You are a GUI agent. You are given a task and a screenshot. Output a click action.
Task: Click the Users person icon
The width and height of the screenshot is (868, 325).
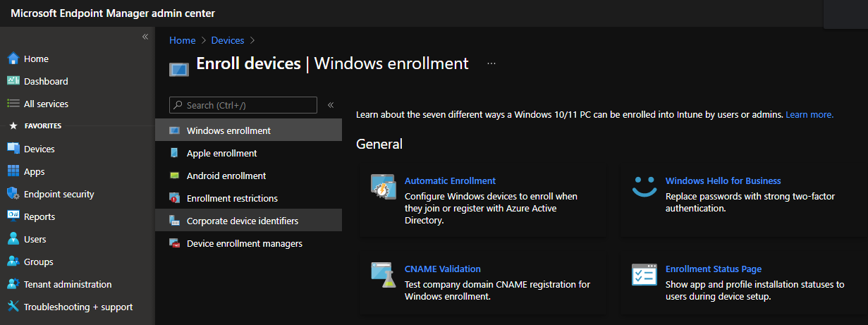point(13,239)
